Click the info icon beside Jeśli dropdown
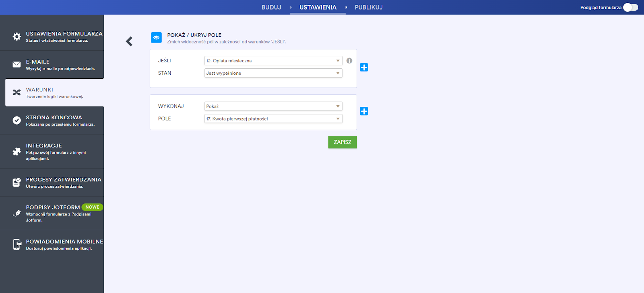This screenshot has height=293, width=644. click(x=349, y=61)
